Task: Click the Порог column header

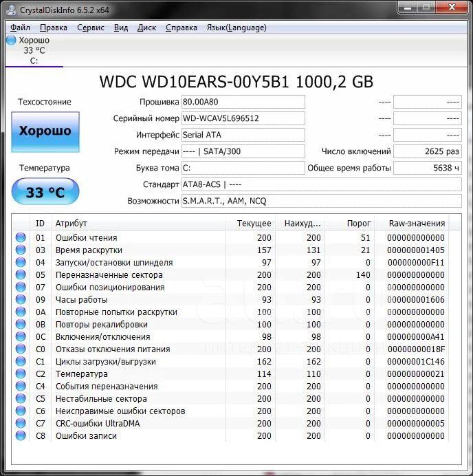Action: (350, 224)
